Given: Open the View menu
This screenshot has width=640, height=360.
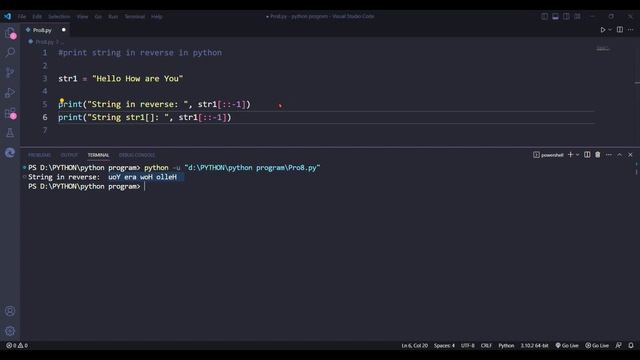Looking at the screenshot, I should coord(82,17).
